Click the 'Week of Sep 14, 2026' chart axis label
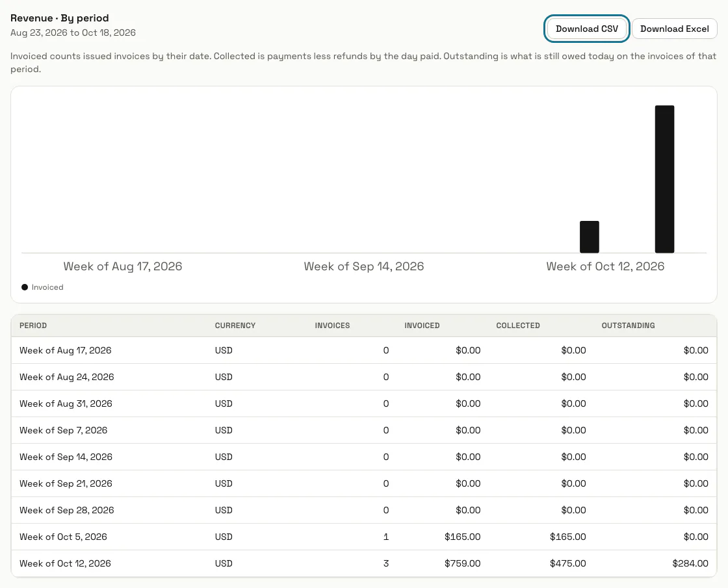This screenshot has width=728, height=588. point(364,266)
